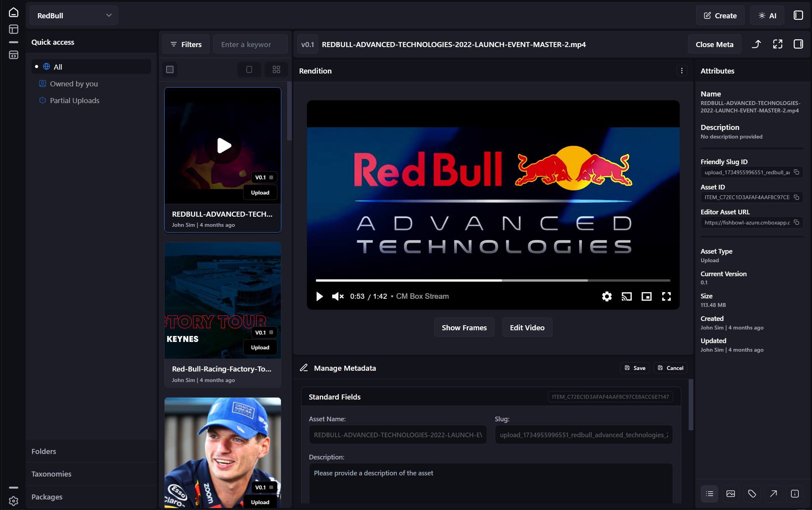Open tags tab at panel bottom

(x=752, y=494)
